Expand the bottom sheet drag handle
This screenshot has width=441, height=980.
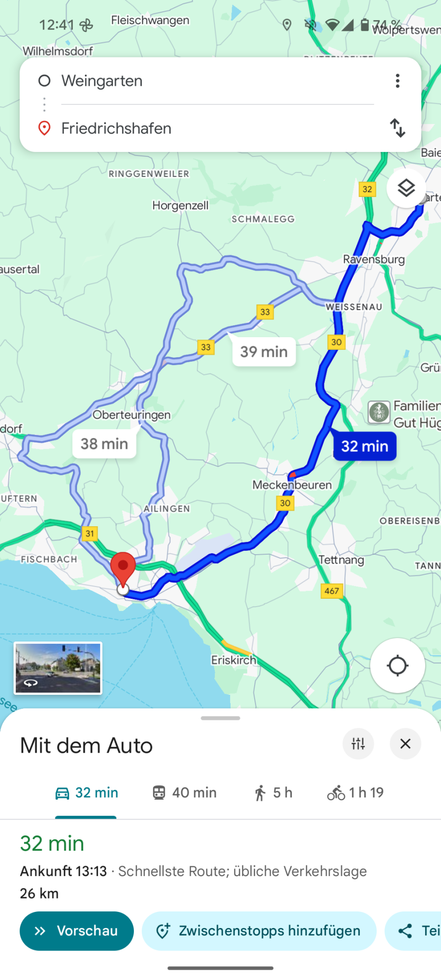pyautogui.click(x=220, y=718)
